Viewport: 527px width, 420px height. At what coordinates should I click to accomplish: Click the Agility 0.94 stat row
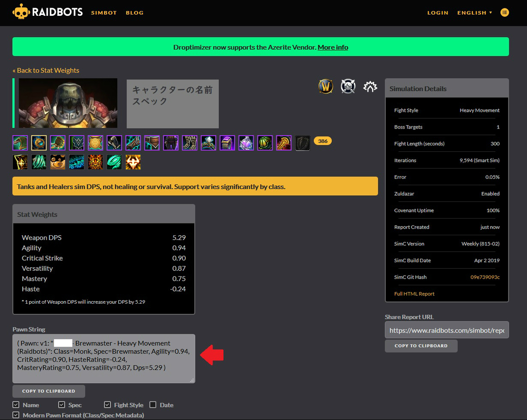(x=104, y=248)
